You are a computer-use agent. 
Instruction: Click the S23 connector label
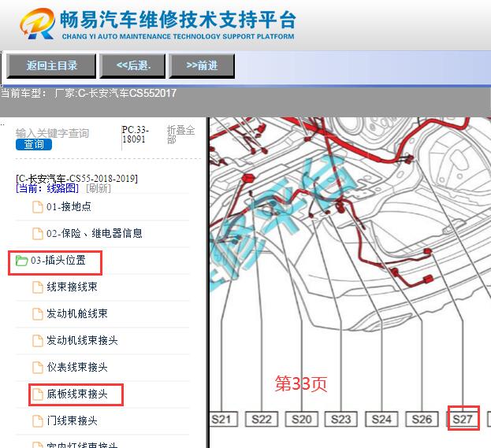pos(341,419)
